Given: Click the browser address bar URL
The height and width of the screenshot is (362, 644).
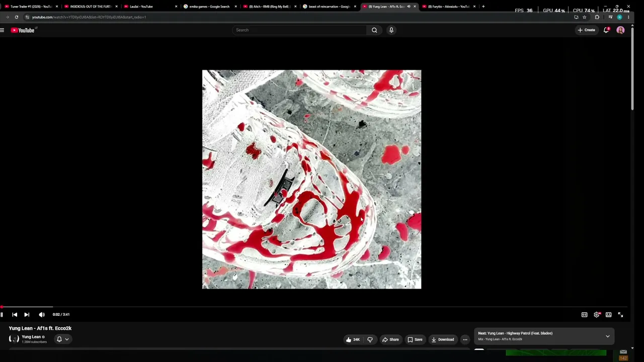Looking at the screenshot, I should point(89,17).
